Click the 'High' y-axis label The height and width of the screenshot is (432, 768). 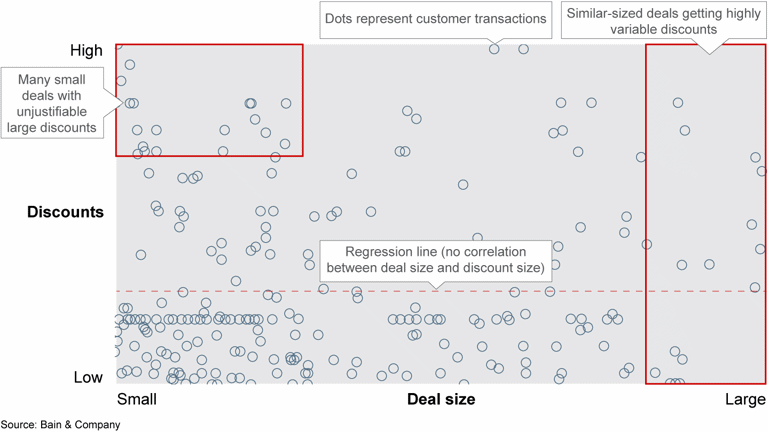coord(86,50)
